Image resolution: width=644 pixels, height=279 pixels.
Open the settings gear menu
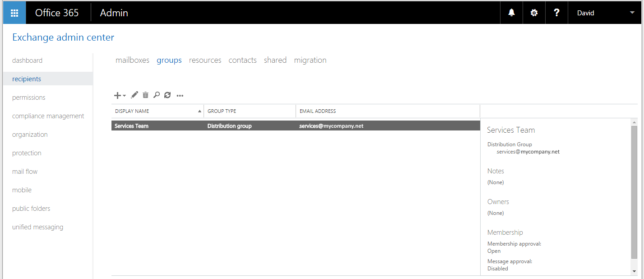[534, 13]
